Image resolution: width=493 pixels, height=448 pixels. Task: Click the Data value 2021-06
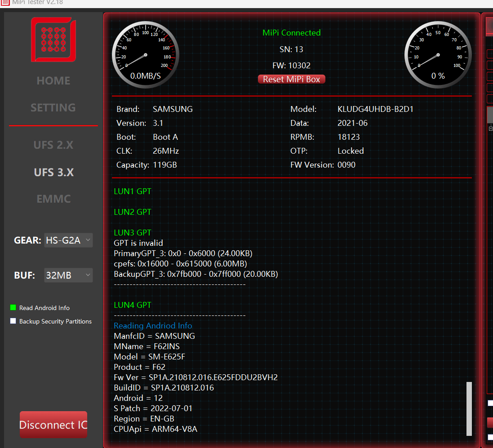(352, 123)
